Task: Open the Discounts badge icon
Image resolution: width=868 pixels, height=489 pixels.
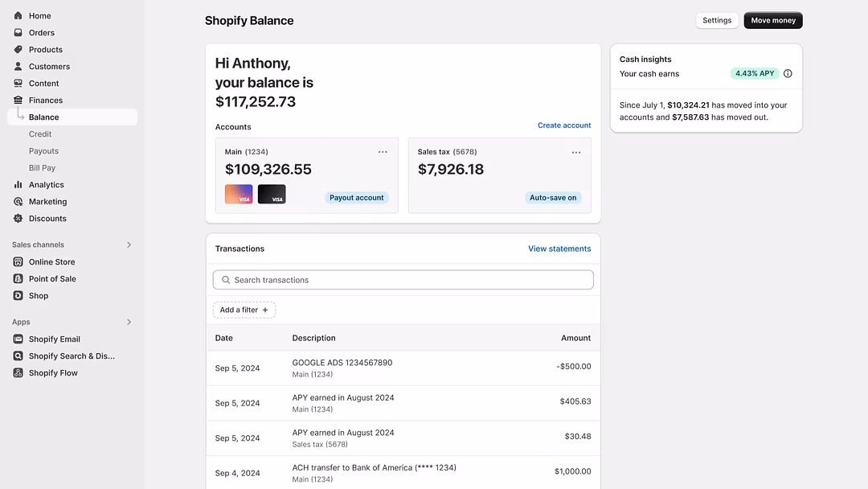Action: click(x=18, y=218)
